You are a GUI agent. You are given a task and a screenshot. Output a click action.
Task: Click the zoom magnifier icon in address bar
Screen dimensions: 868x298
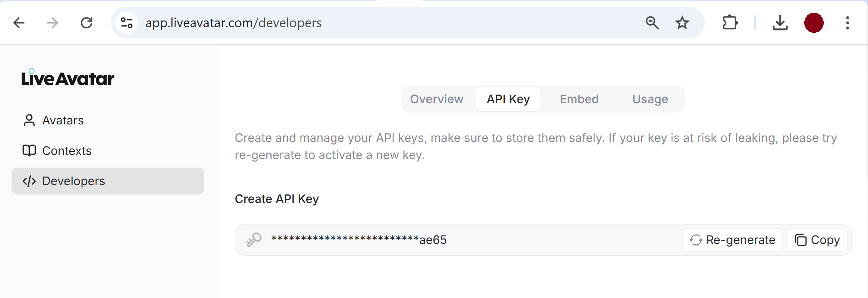click(x=652, y=23)
